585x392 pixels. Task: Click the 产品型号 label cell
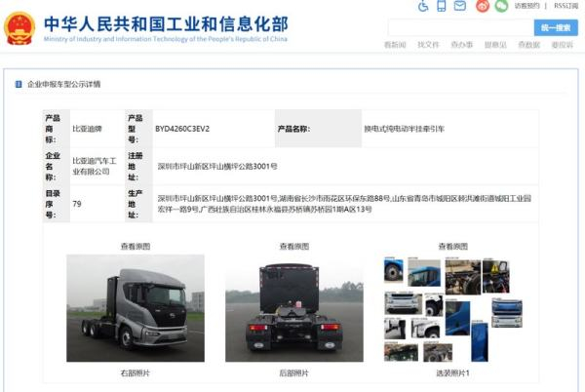[138, 129]
